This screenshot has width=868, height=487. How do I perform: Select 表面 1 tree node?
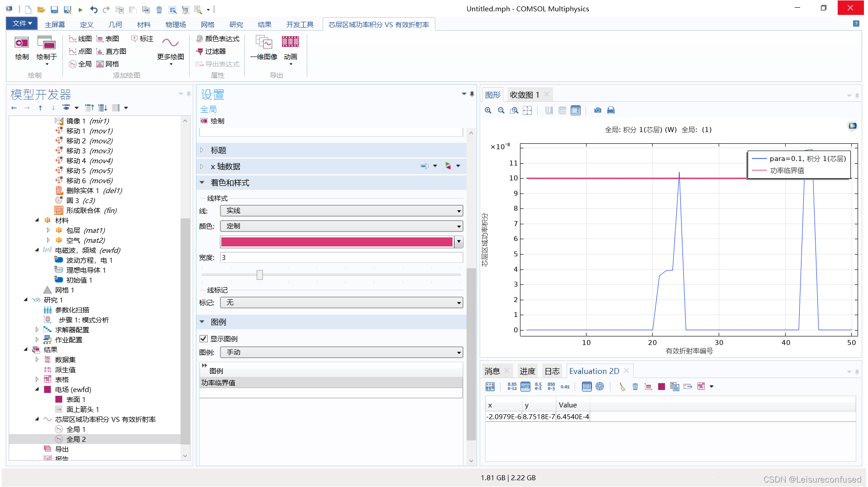tap(76, 399)
